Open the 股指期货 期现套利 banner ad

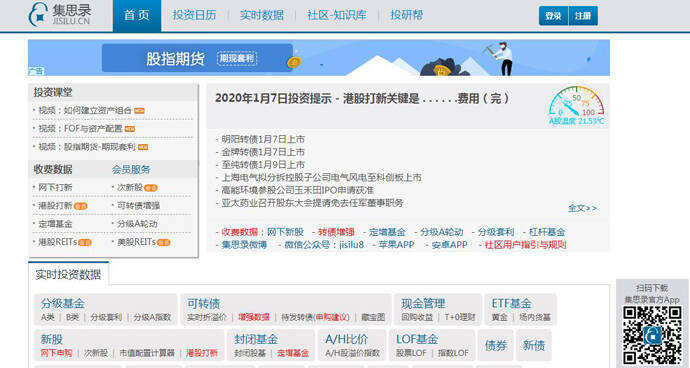(319, 58)
